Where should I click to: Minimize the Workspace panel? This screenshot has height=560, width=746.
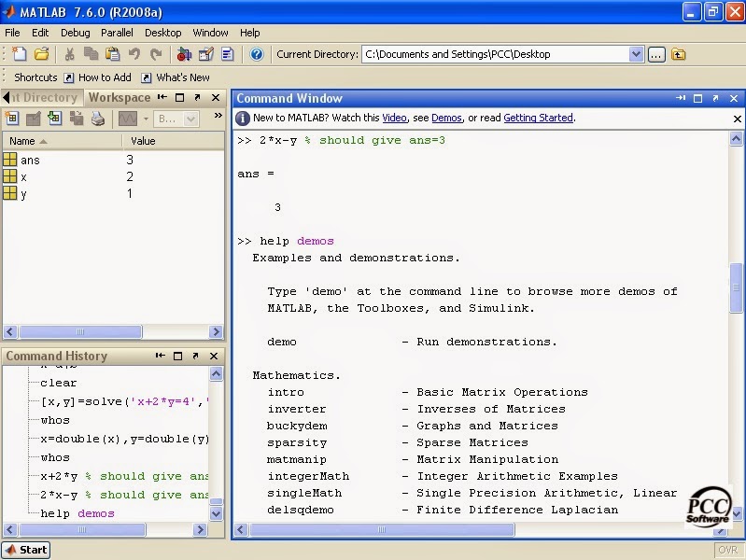162,97
